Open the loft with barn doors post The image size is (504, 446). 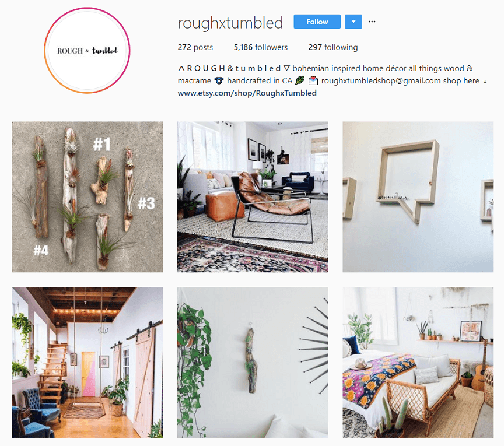click(87, 362)
